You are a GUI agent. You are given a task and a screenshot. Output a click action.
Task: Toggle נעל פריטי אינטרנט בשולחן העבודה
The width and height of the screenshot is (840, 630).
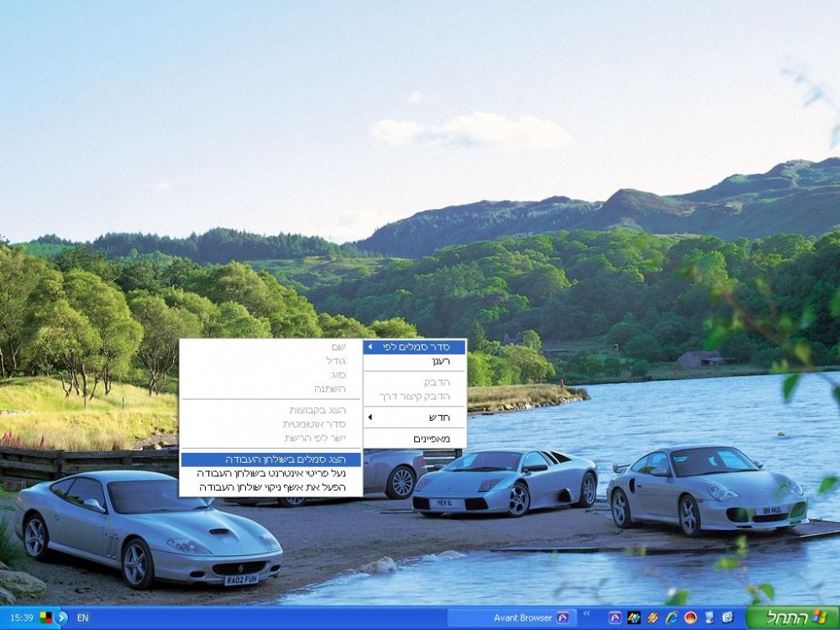coord(271,473)
